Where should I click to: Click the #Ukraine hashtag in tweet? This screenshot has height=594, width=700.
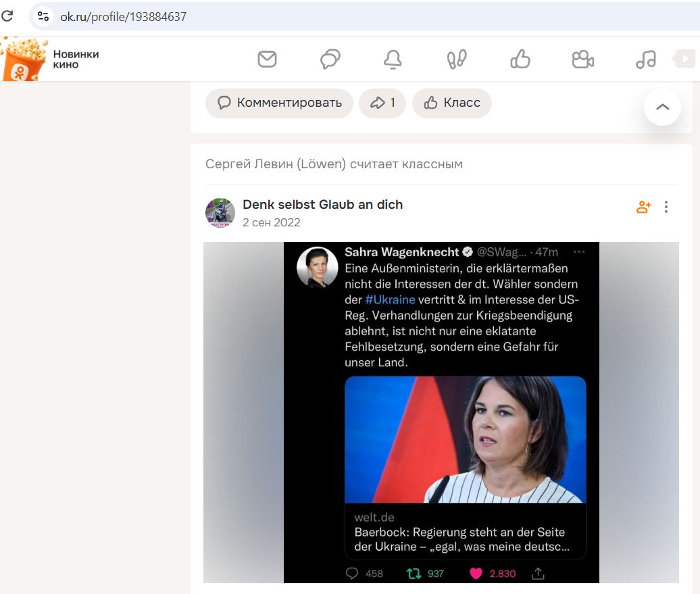coord(390,299)
